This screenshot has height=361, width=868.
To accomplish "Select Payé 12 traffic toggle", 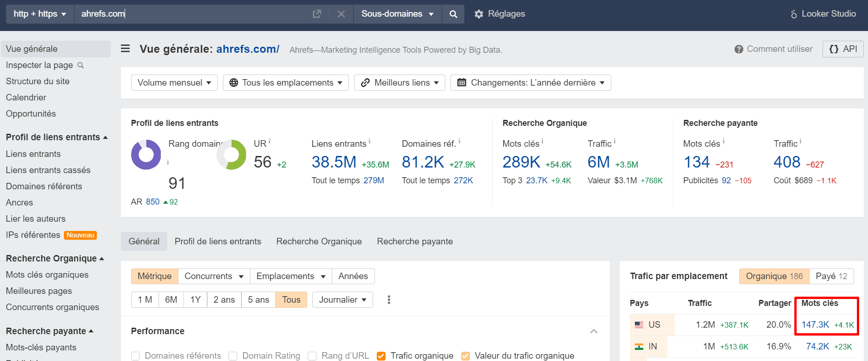I will (x=831, y=276).
